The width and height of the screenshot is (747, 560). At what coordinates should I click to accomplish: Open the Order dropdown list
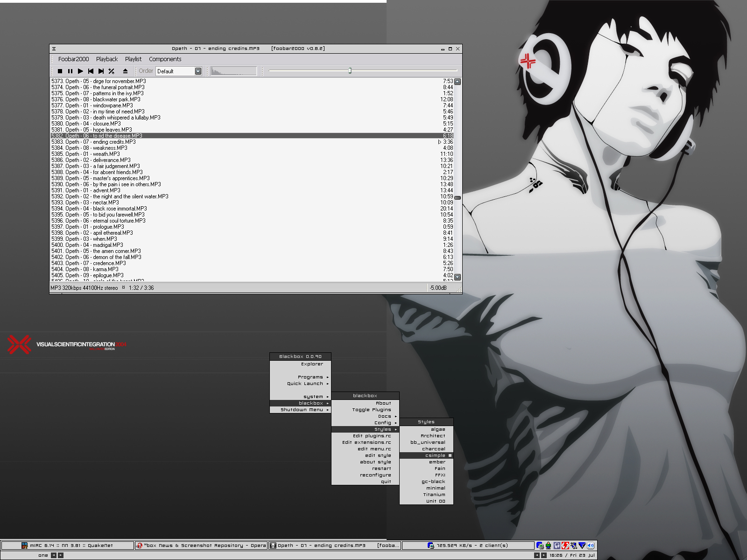(x=198, y=71)
